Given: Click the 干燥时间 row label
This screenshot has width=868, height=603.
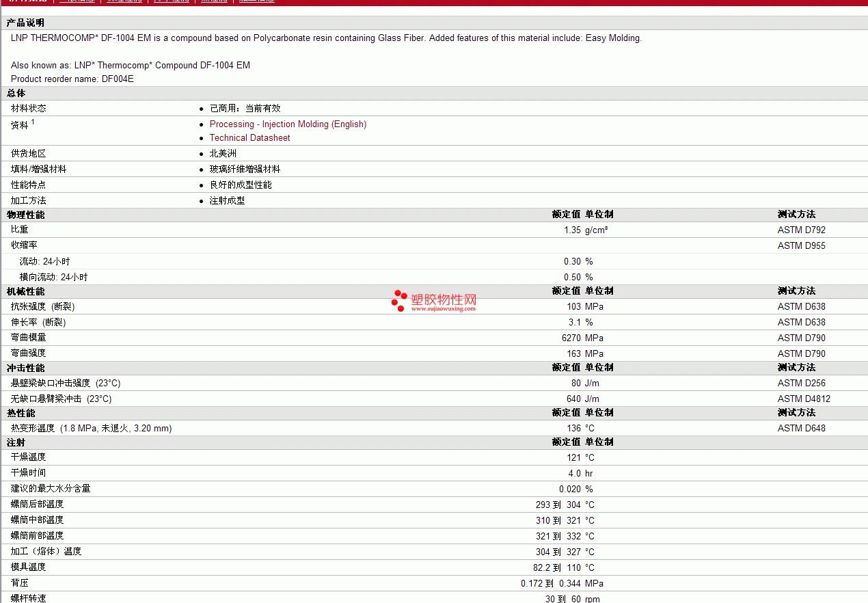Looking at the screenshot, I should click(x=29, y=472).
